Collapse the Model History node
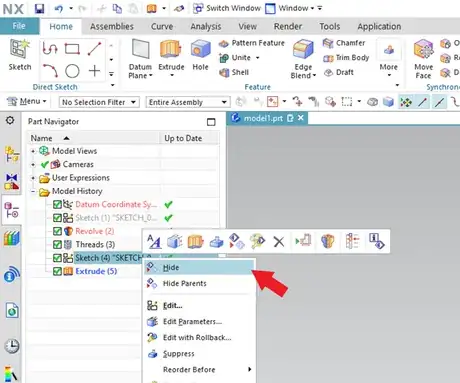This screenshot has width=460, height=383. click(x=33, y=191)
